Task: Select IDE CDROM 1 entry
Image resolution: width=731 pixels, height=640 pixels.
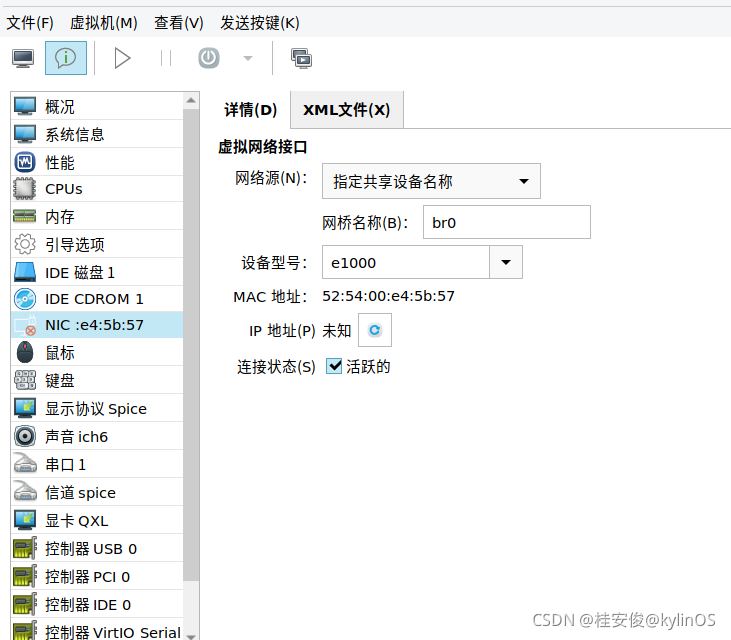Action: point(97,299)
